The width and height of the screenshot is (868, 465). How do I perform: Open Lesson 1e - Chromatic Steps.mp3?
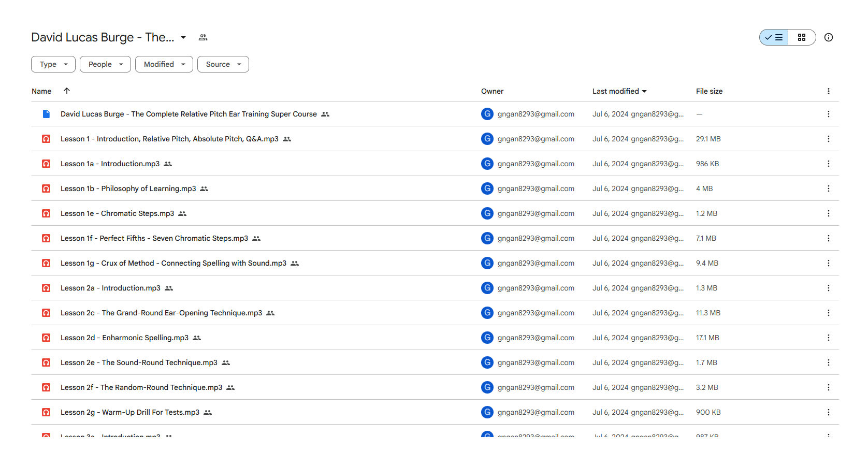click(117, 213)
